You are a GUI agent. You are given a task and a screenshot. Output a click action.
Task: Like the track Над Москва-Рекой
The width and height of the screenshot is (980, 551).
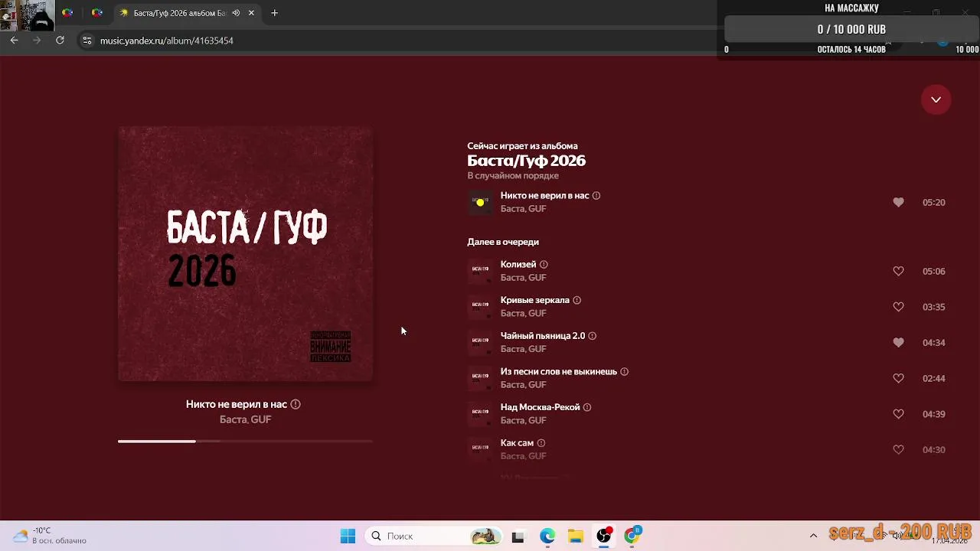(898, 414)
